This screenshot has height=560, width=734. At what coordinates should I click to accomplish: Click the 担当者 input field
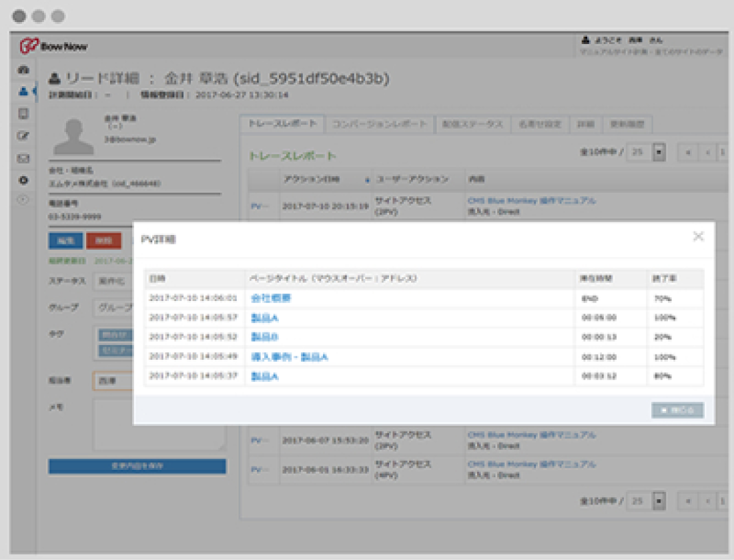tap(113, 380)
